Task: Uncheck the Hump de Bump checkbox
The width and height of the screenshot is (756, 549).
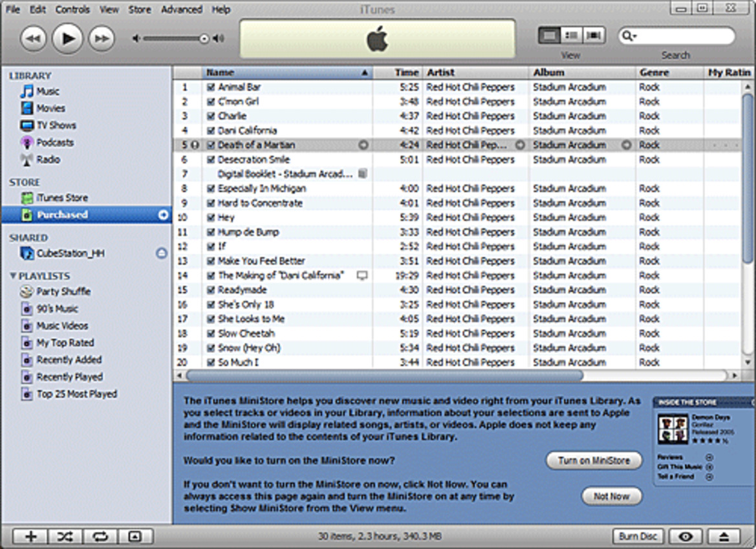Action: (x=211, y=232)
